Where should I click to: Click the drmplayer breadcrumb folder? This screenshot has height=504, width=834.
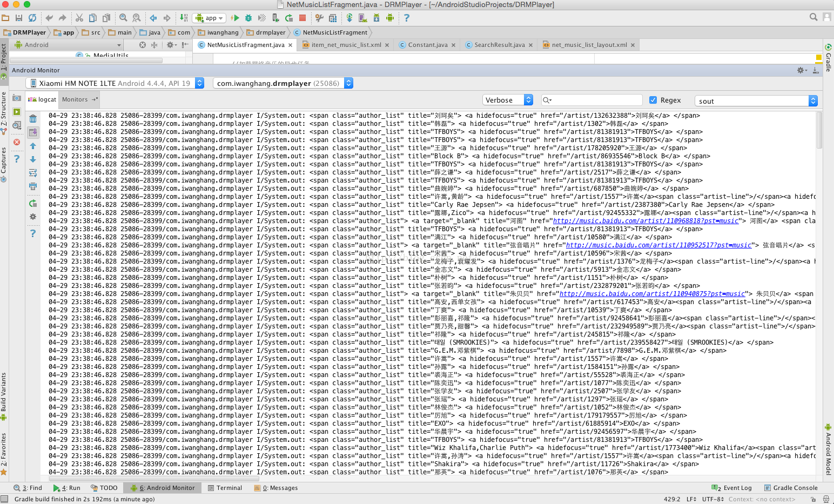[266, 32]
